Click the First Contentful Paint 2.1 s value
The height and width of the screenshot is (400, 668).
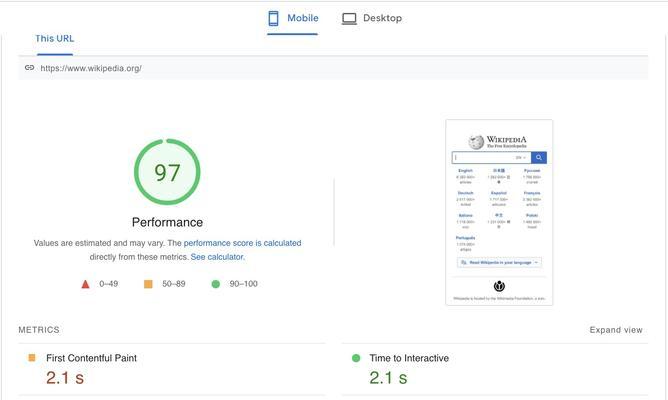point(65,378)
